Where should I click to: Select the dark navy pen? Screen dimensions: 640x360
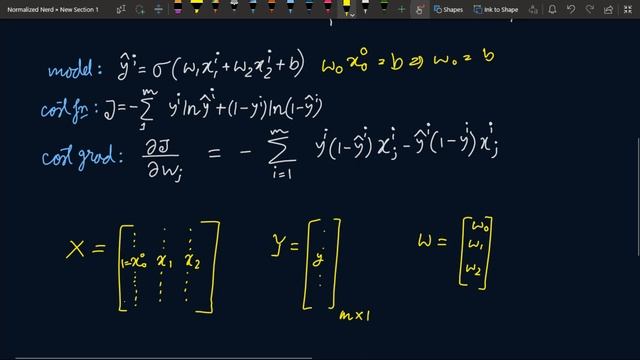309,7
